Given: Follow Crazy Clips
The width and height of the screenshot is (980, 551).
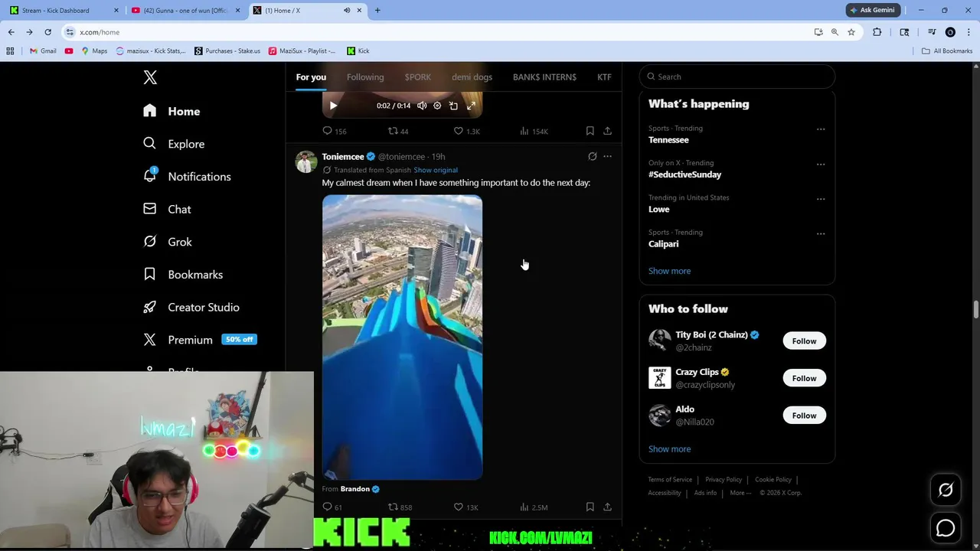Looking at the screenshot, I should point(804,378).
